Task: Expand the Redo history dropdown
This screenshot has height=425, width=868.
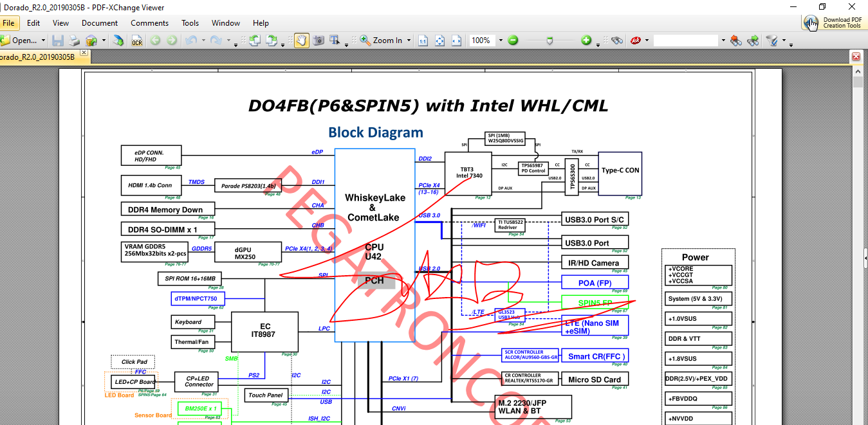Action: click(228, 40)
